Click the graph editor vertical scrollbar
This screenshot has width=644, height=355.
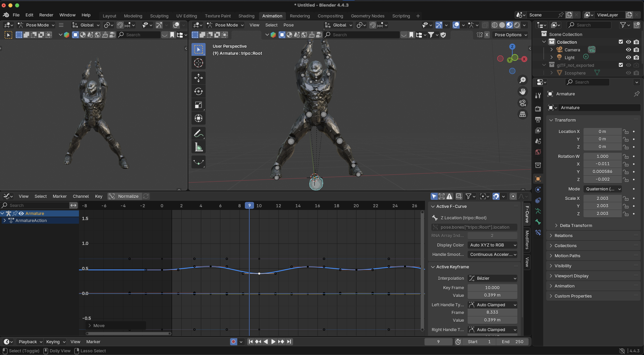click(423, 270)
